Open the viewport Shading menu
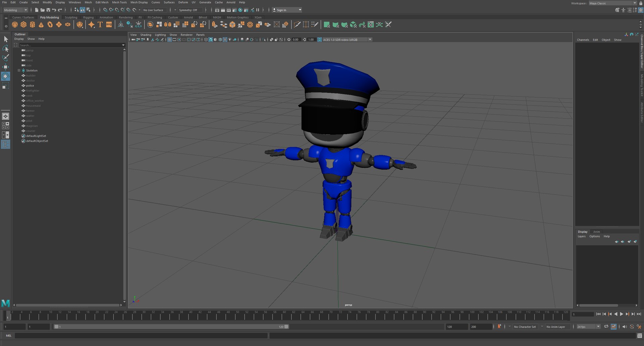 [146, 35]
